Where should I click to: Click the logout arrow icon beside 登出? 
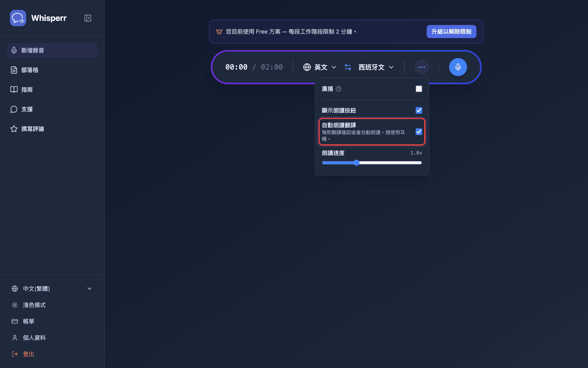click(x=15, y=354)
